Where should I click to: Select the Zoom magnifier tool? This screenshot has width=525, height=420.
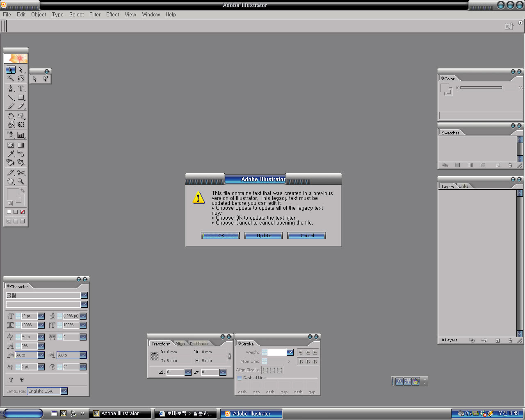21,181
